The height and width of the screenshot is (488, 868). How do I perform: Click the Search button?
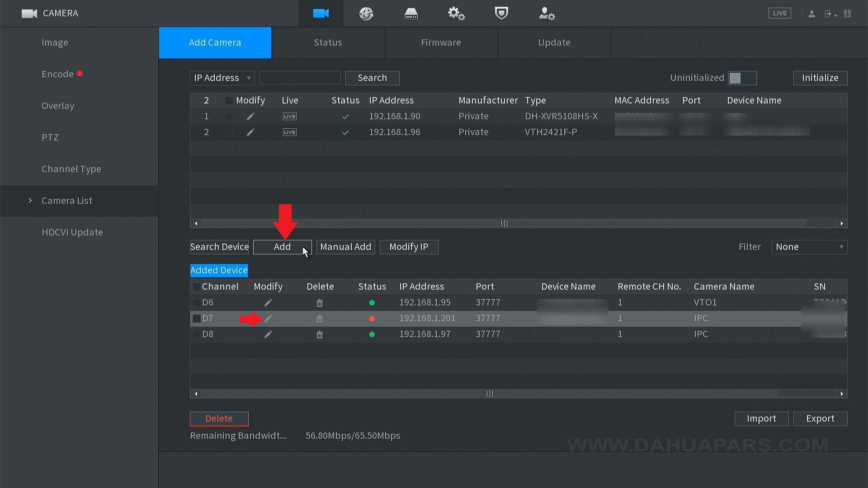coord(373,78)
